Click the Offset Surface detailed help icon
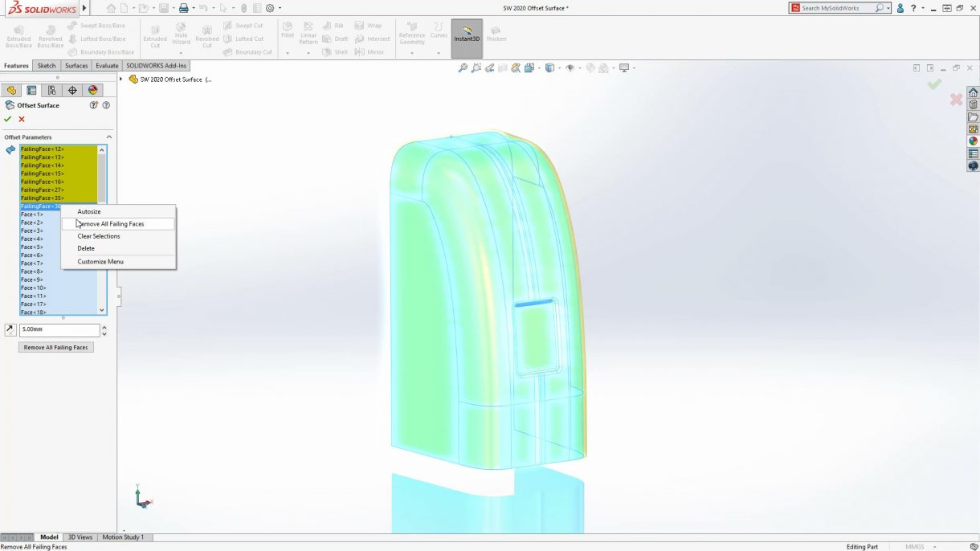This screenshot has width=980, height=551. tap(106, 105)
